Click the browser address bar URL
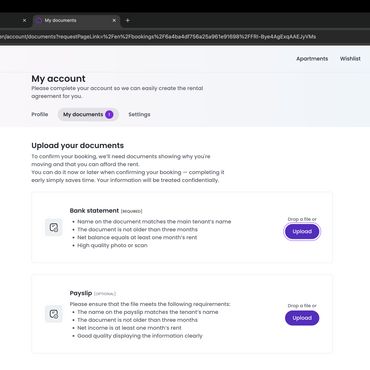Image resolution: width=370 pixels, height=370 pixels. point(158,36)
